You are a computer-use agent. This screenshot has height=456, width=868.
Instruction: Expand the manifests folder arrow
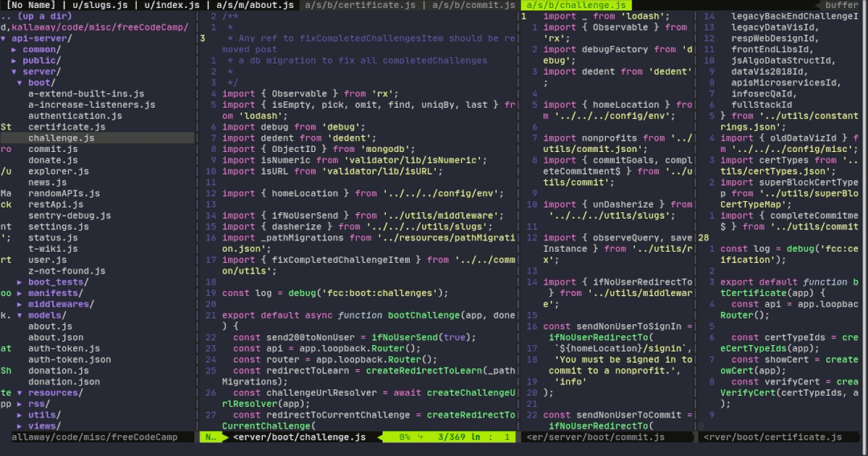point(20,293)
